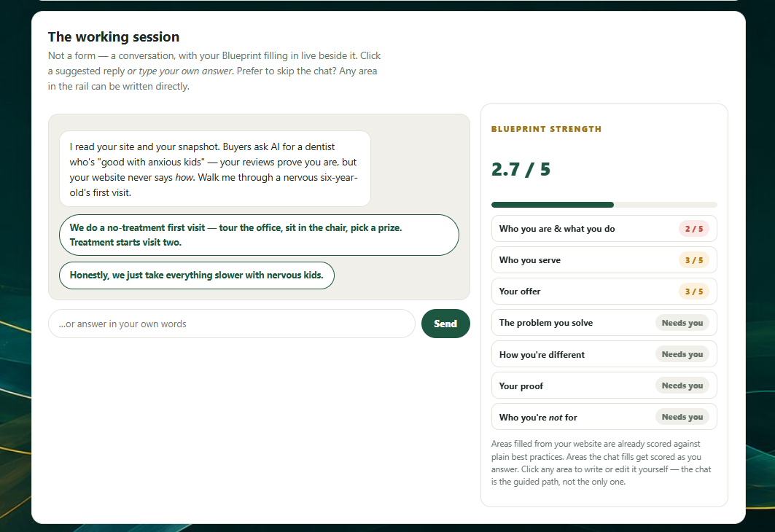
Task: Select the 'Who you're not for' area
Action: pos(604,417)
